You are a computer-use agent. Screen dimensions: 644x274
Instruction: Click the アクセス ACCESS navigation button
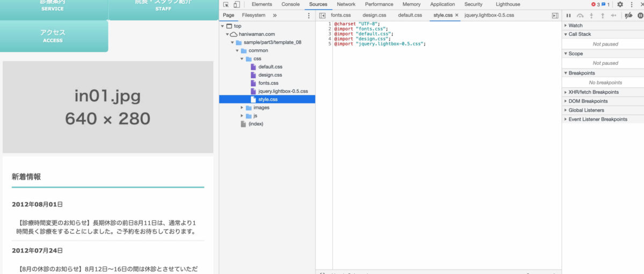pyautogui.click(x=53, y=36)
